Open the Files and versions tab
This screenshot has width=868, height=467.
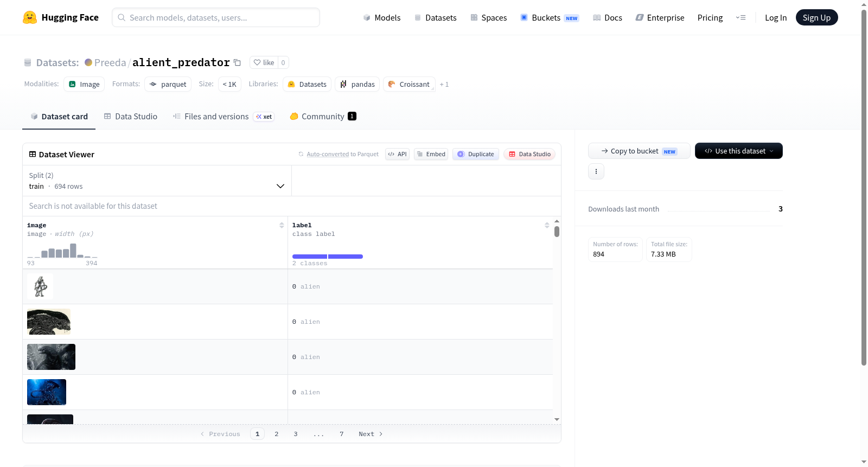[224, 116]
